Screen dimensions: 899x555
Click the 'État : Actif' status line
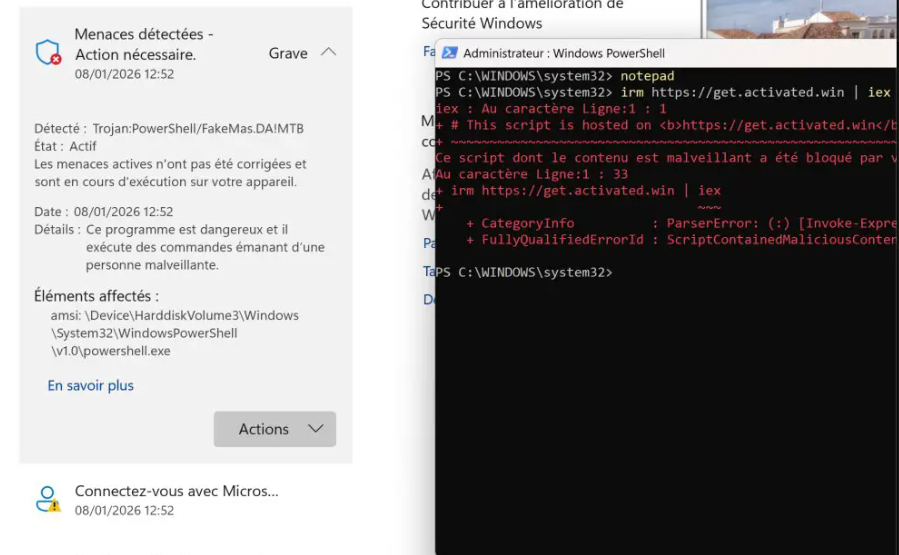[x=65, y=146]
